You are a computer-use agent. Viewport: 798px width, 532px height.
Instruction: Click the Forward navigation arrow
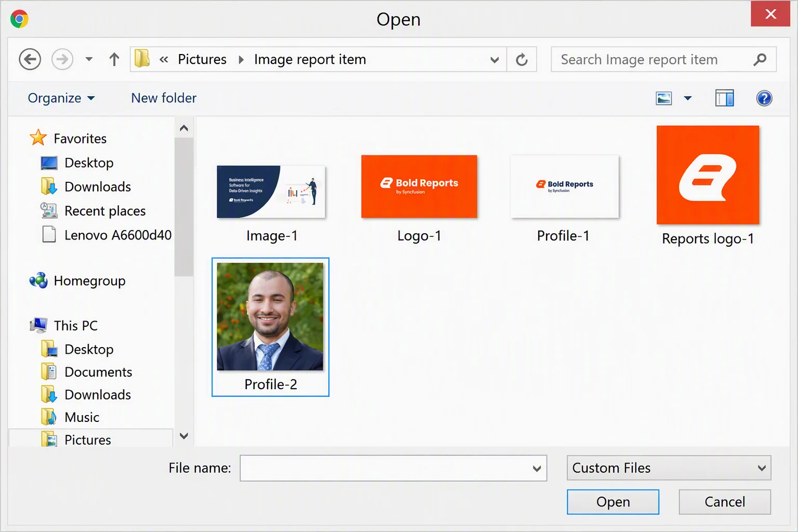pyautogui.click(x=62, y=59)
